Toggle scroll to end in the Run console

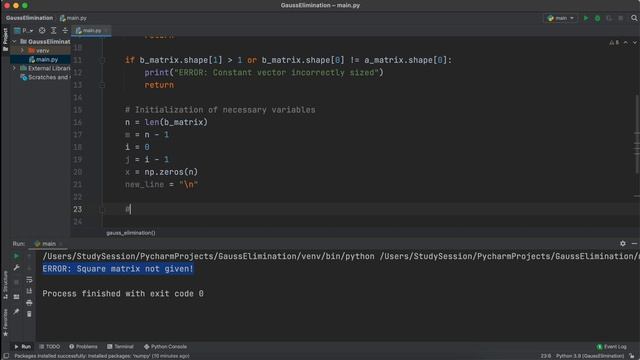[29, 291]
